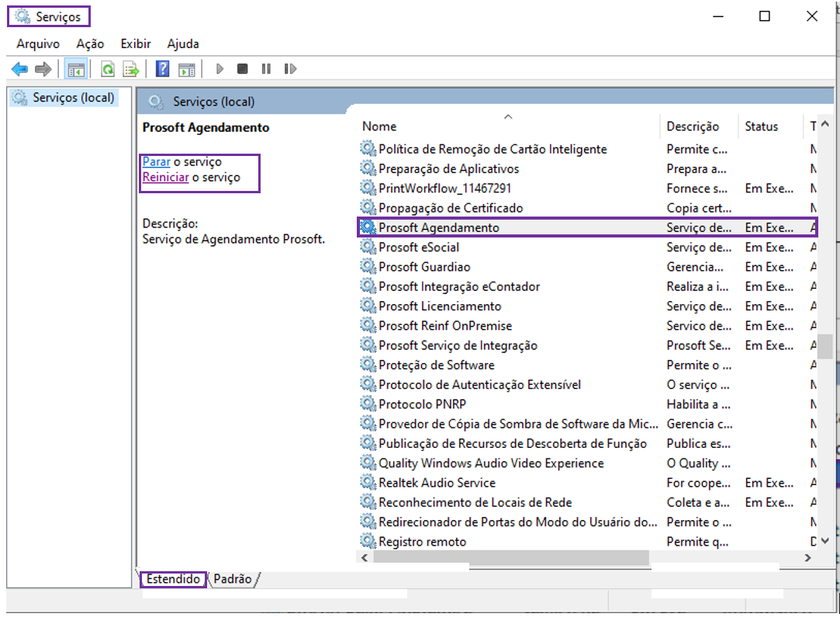Click the Restart Service icon
840x617 pixels.
(290, 68)
